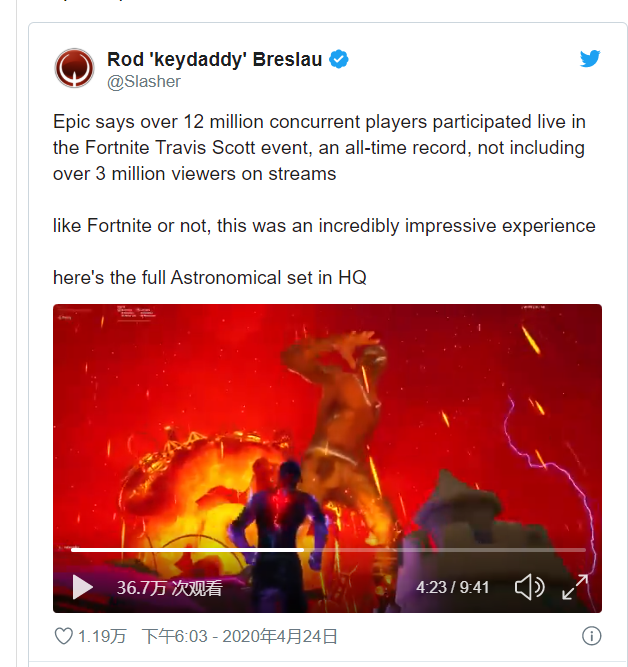Viewport: 628px width, 667px height.
Task: Click the blue verified badge
Action: (x=339, y=59)
